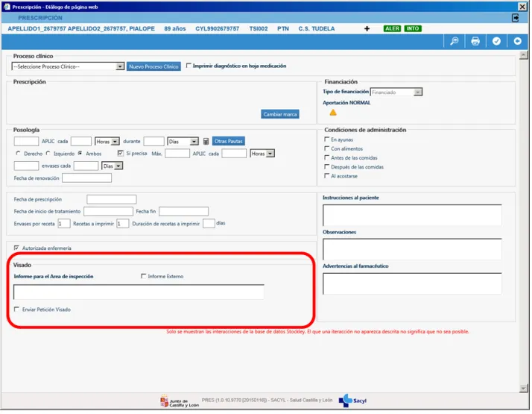Click the orange warning triangle icon
This screenshot has width=532, height=414.
pyautogui.click(x=333, y=113)
